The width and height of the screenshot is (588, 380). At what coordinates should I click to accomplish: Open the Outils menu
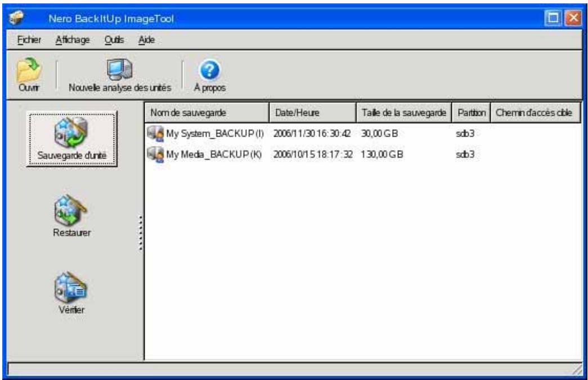tap(114, 40)
